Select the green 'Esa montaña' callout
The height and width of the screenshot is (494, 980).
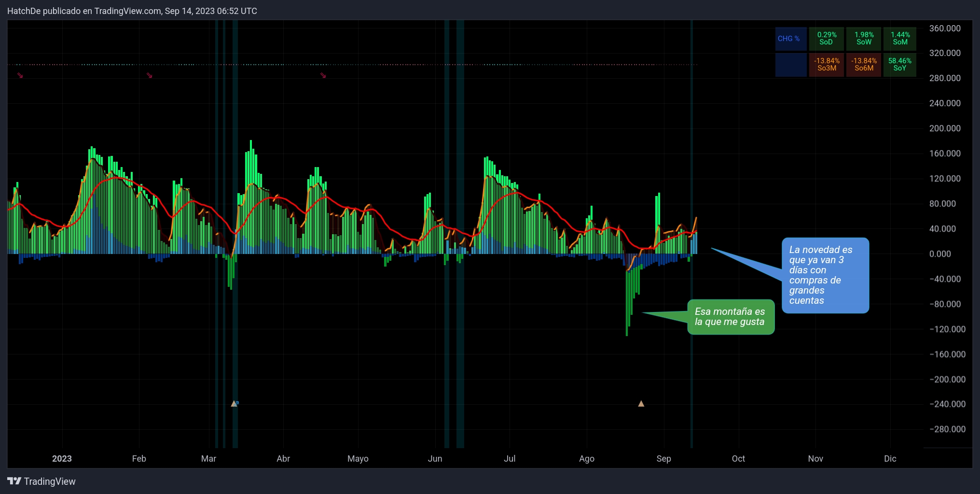click(x=731, y=317)
